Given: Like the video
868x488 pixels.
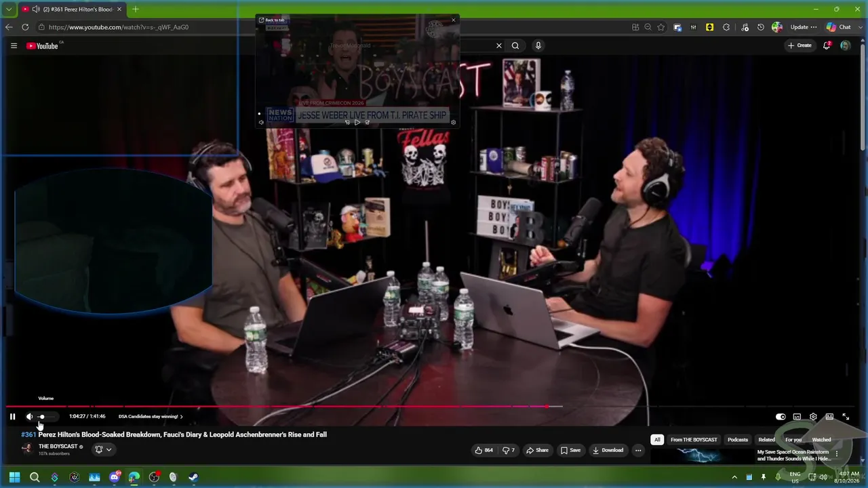Looking at the screenshot, I should [x=484, y=450].
